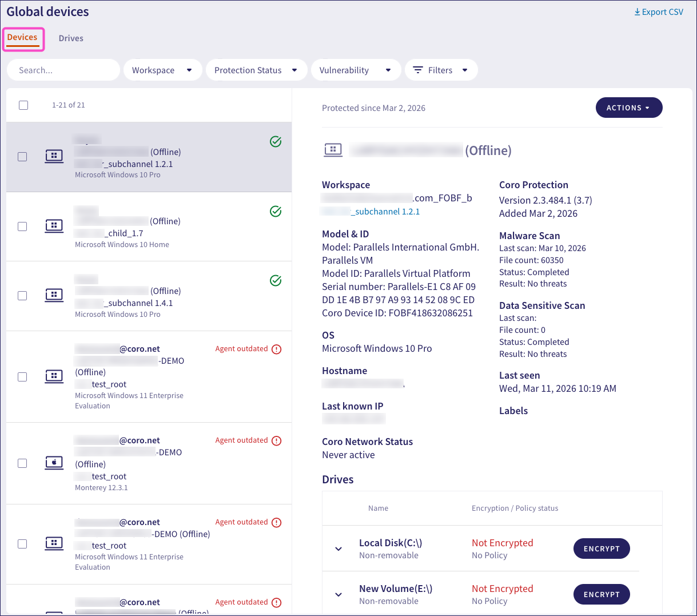Click ENCRYPT for New Volume(E:\)
The image size is (697, 616).
coord(602,594)
